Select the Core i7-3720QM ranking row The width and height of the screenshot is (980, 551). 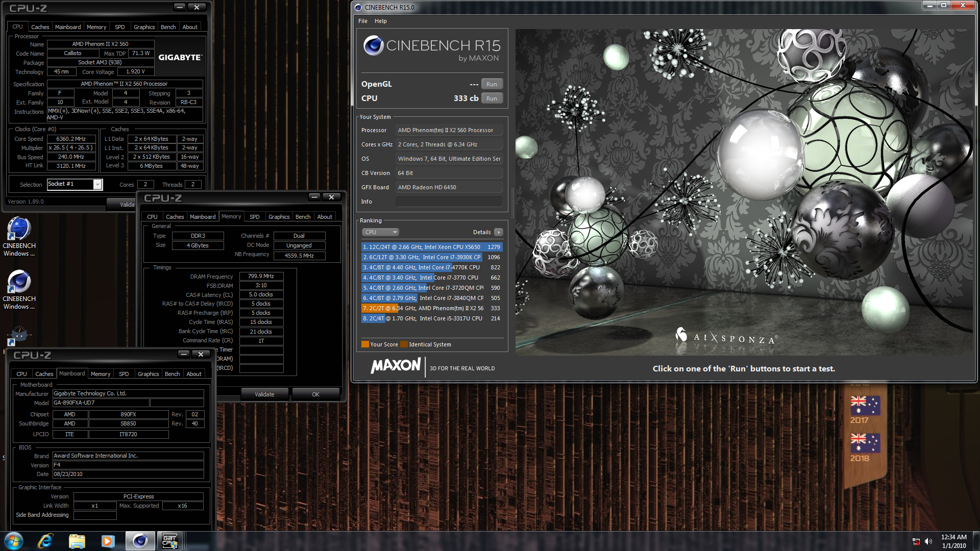point(432,288)
